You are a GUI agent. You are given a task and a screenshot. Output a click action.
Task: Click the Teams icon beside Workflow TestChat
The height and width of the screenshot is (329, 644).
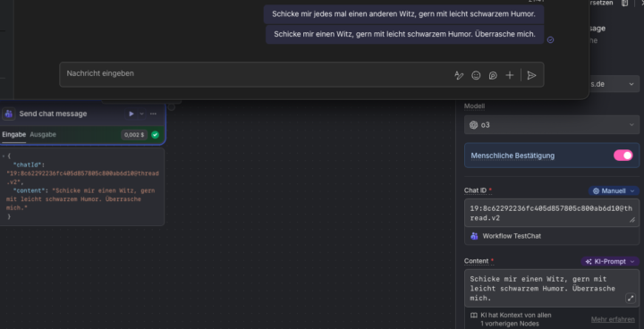coord(474,236)
